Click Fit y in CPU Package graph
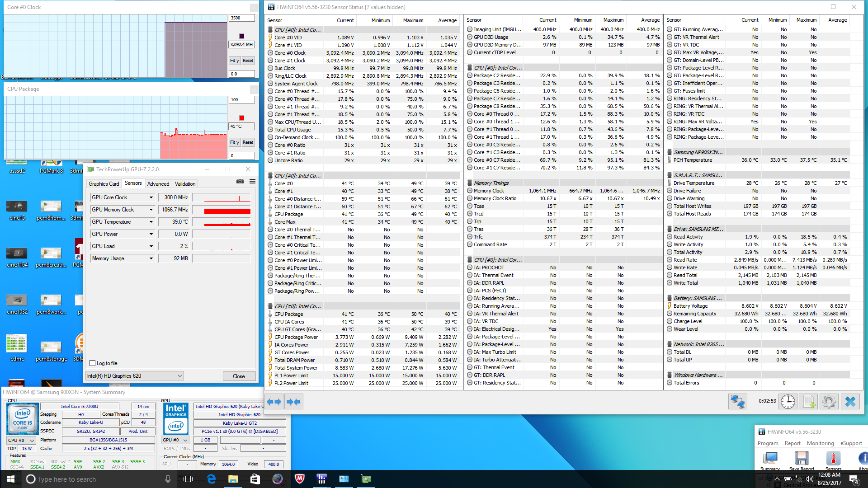The width and height of the screenshot is (868, 488). 235,142
